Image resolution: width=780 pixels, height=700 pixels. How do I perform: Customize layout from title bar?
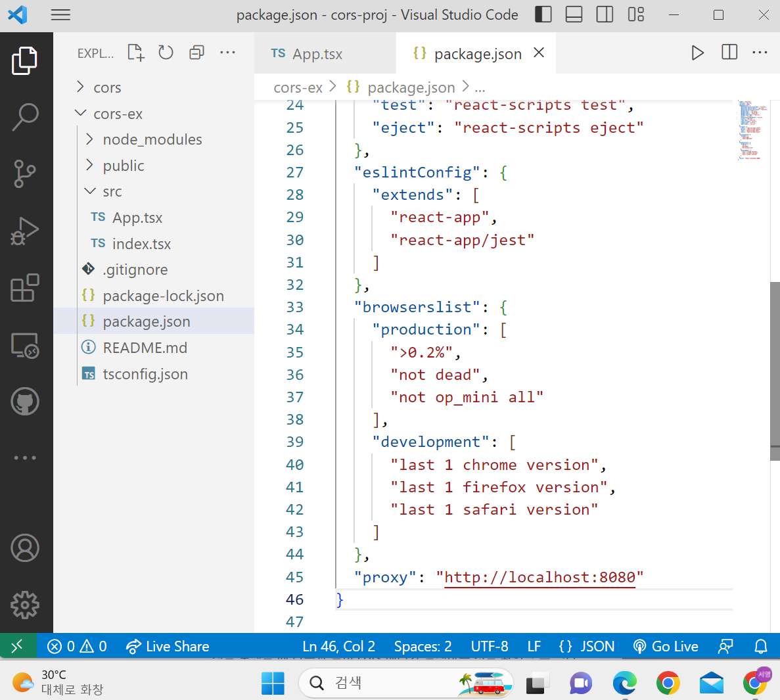coord(635,14)
